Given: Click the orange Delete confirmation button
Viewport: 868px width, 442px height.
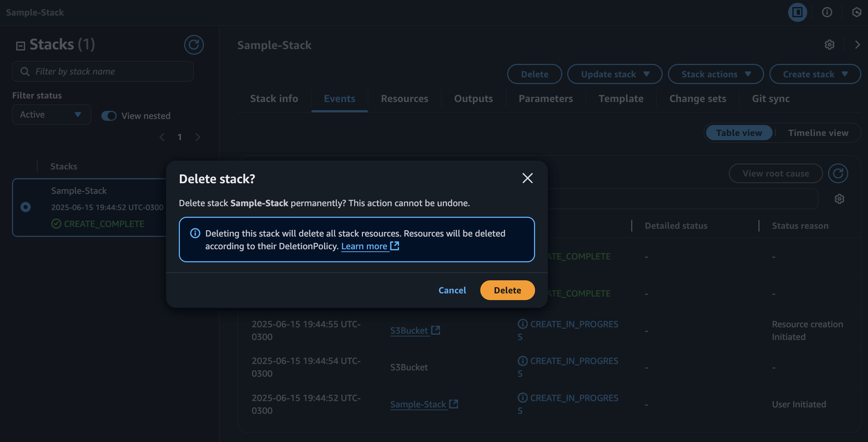Looking at the screenshot, I should coord(507,290).
